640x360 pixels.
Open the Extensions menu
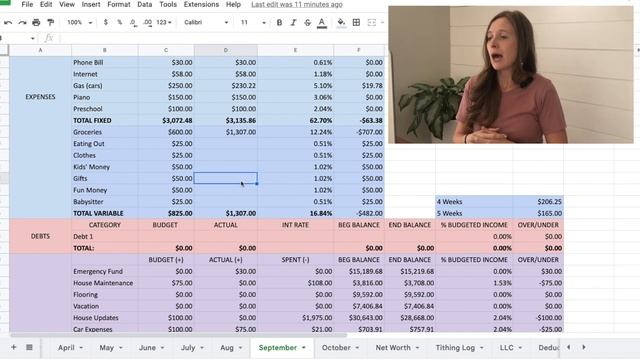click(x=201, y=4)
